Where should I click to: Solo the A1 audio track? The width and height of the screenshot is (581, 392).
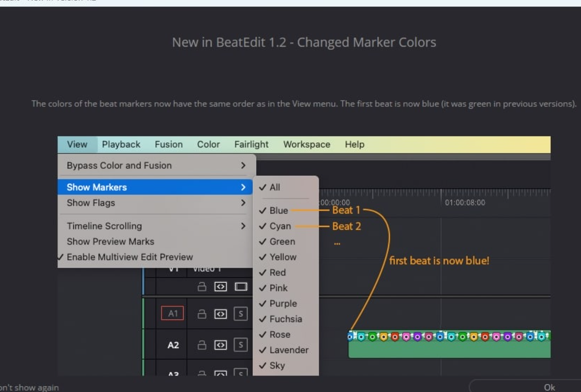coord(240,314)
